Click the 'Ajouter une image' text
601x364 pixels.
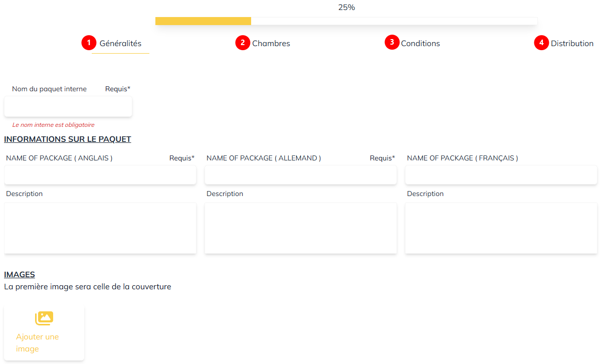[38, 342]
